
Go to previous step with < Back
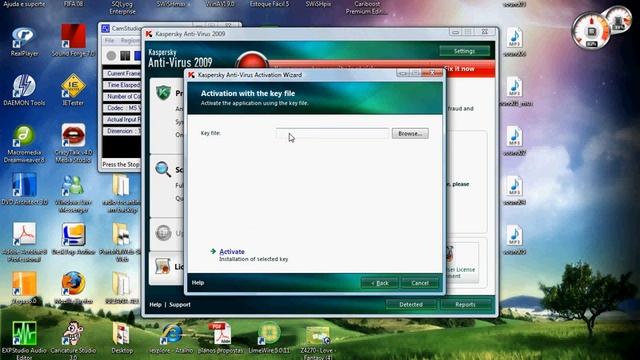click(380, 283)
